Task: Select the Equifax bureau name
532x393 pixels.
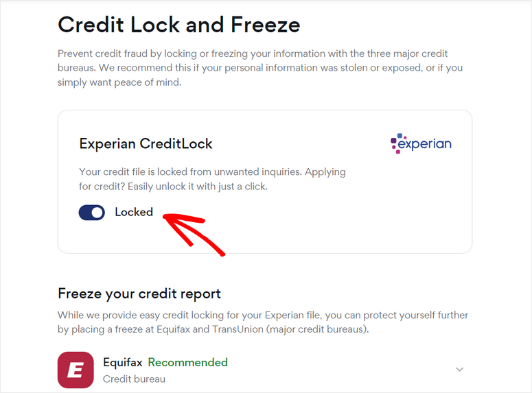Action: pos(123,362)
